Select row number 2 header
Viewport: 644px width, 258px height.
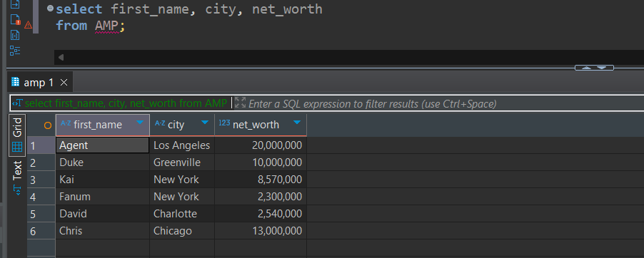[41, 162]
